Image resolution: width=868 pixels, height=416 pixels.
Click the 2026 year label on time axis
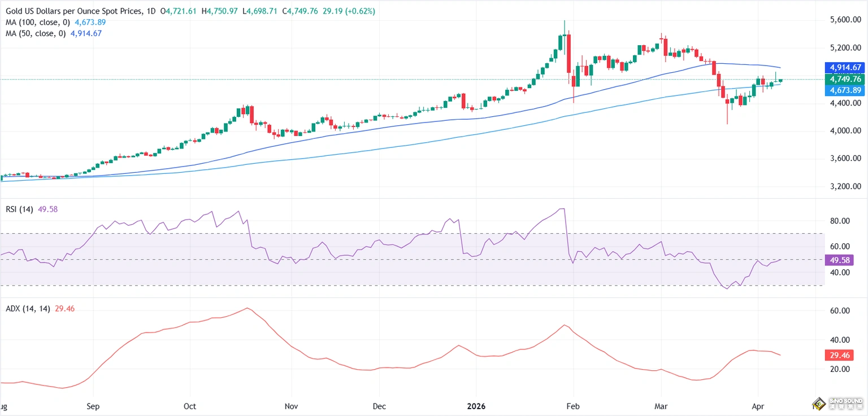tap(476, 406)
